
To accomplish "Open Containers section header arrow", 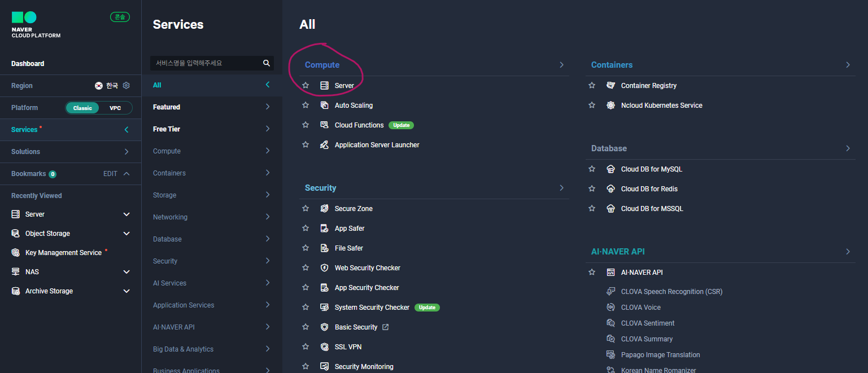I will tap(848, 65).
